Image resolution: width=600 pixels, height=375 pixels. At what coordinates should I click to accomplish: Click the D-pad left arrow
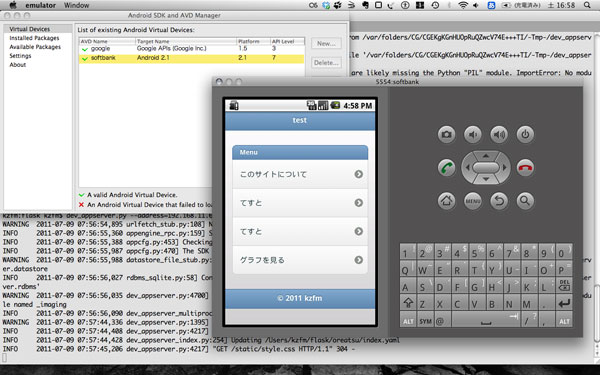click(x=467, y=168)
